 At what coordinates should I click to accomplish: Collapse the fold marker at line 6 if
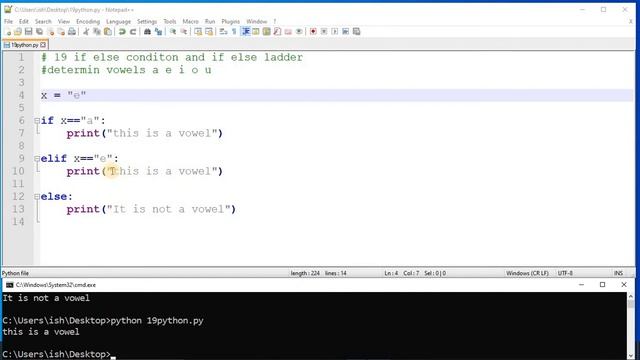coord(37,121)
